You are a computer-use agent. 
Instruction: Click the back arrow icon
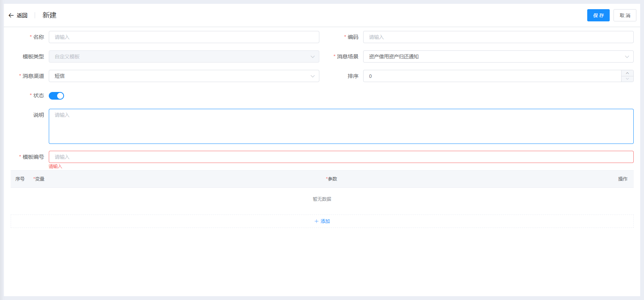[x=11, y=16]
